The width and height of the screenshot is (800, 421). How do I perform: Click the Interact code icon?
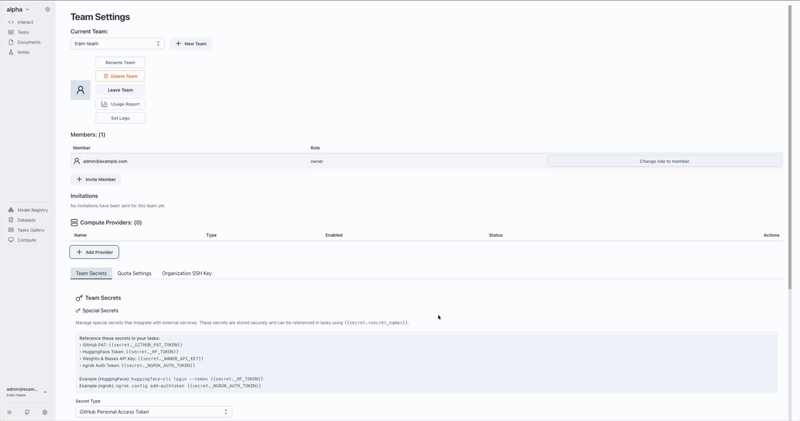[x=11, y=22]
